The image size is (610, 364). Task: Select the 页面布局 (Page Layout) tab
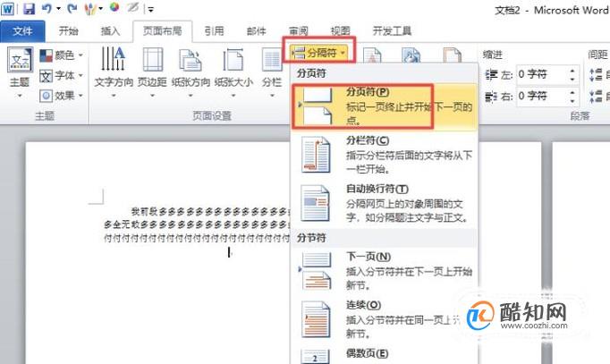[162, 31]
